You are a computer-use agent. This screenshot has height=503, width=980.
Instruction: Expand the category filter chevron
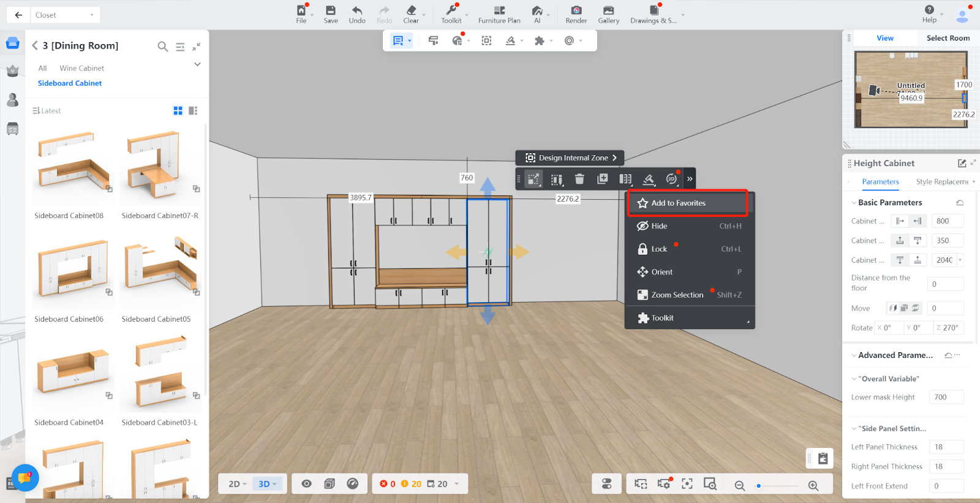pyautogui.click(x=197, y=64)
